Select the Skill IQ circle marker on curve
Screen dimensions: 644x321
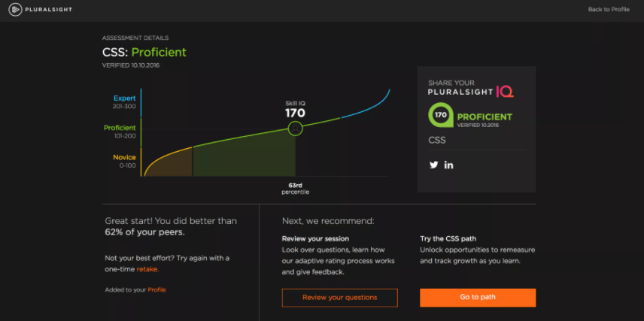[296, 129]
